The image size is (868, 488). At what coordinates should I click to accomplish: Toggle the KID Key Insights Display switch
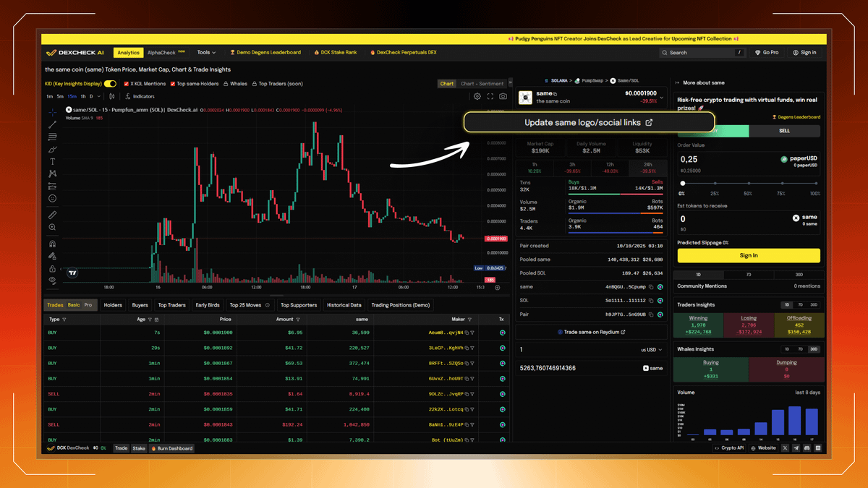click(110, 84)
